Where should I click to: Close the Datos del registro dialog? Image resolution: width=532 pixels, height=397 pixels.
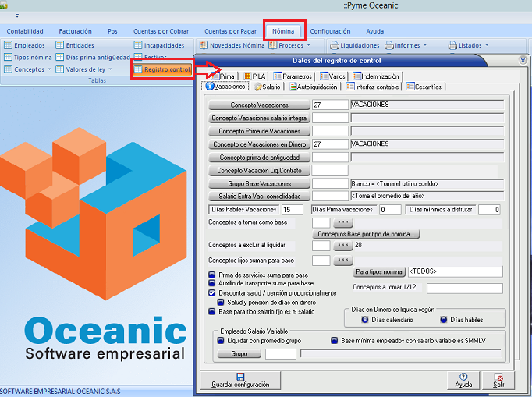click(x=523, y=60)
